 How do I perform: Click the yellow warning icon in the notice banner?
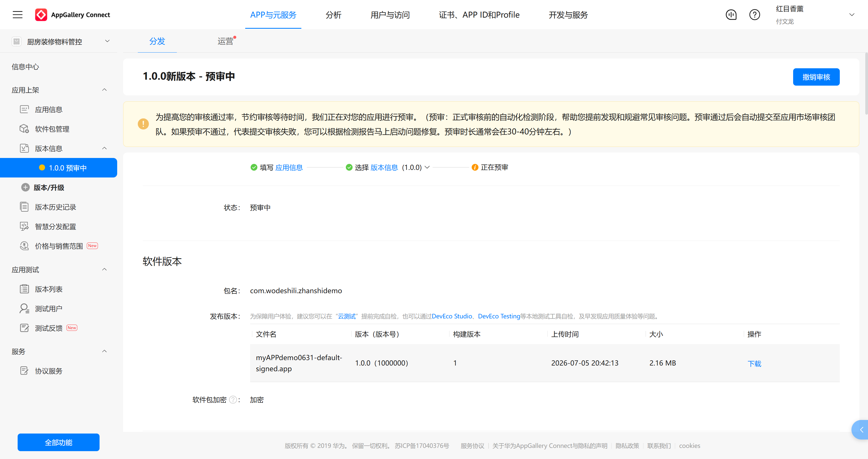(143, 124)
